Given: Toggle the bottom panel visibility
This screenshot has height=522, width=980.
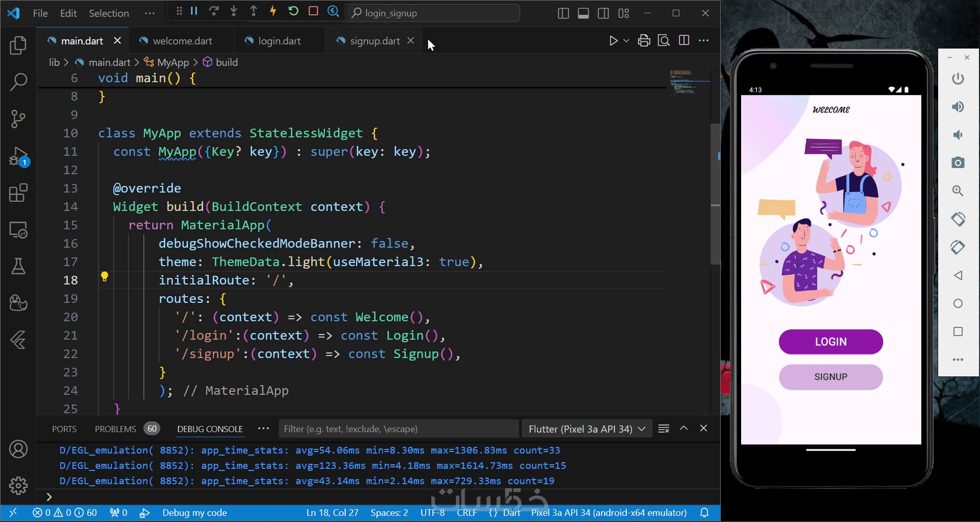Looking at the screenshot, I should (x=583, y=13).
